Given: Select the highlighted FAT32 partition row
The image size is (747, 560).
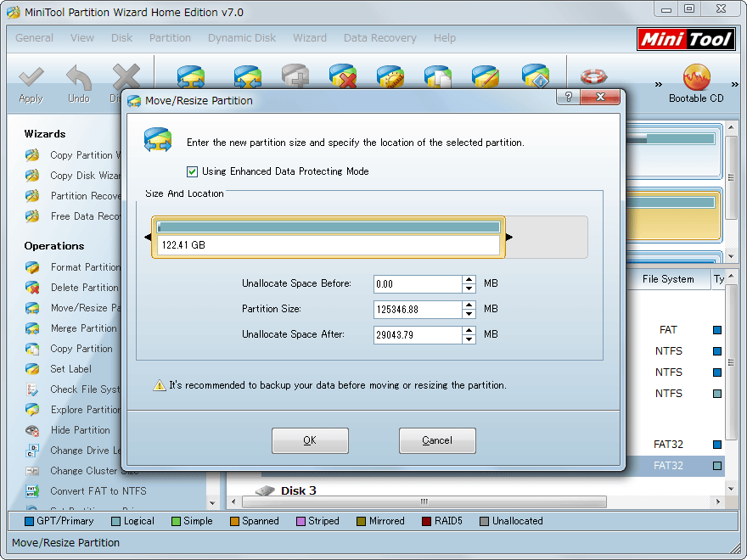Looking at the screenshot, I should tap(677, 466).
